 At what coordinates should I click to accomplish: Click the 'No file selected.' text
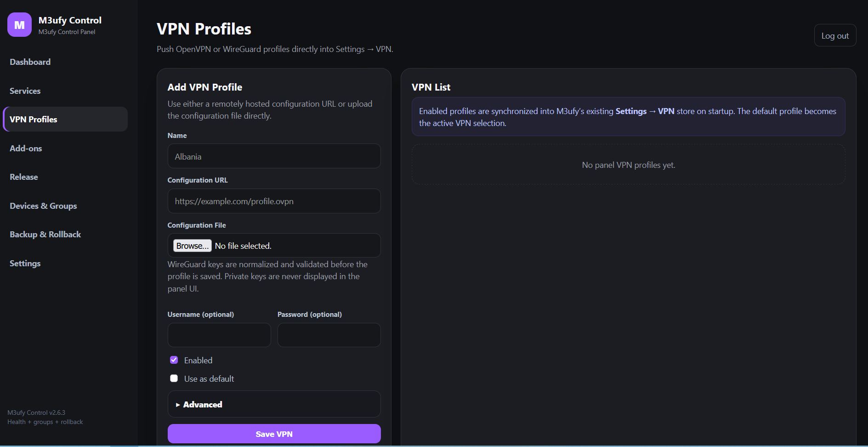tap(243, 246)
